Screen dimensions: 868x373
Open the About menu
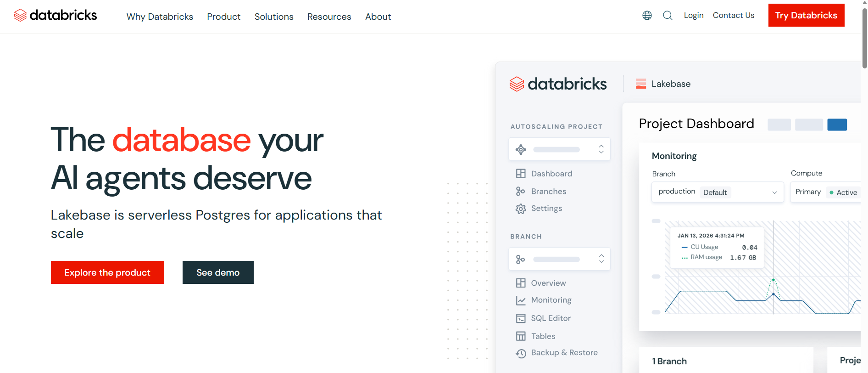(378, 17)
